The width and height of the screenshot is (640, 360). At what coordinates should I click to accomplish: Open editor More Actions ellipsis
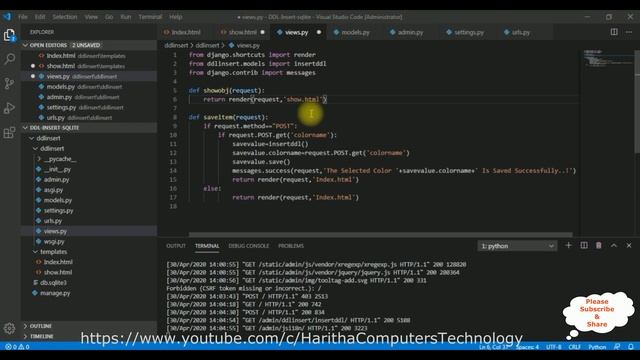tap(629, 32)
